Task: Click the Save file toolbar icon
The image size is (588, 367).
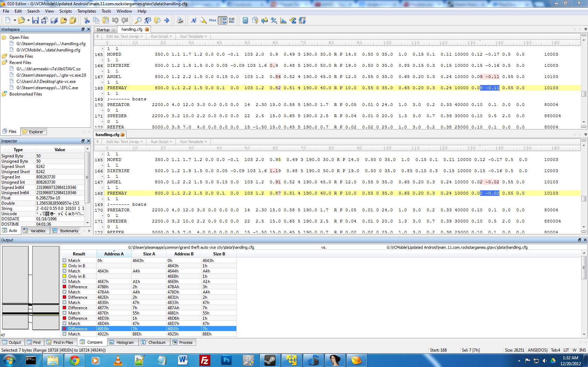Action: click(x=35, y=20)
